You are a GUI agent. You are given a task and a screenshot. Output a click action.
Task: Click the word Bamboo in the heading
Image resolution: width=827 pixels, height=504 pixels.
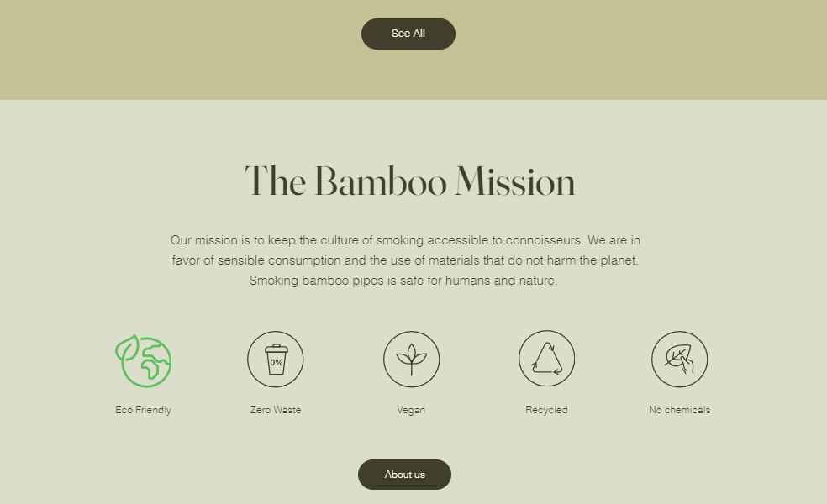coord(381,182)
